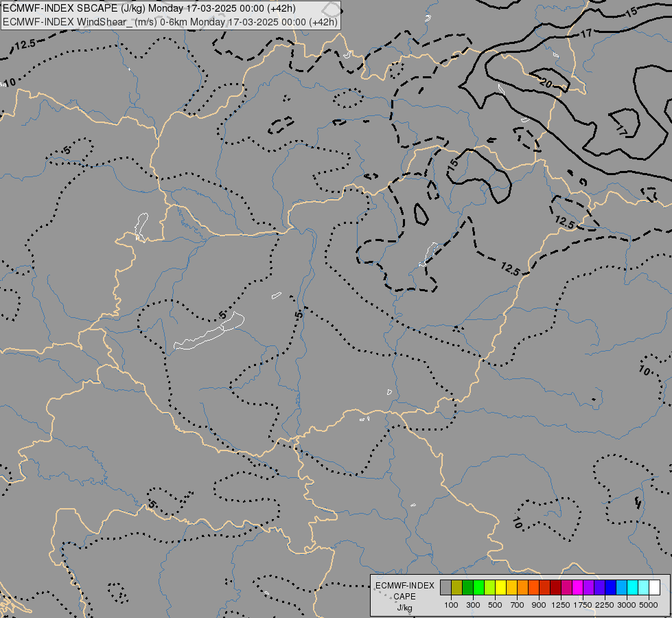Click the legend value 100
Screen dimensions: 672x618
[x=451, y=605]
